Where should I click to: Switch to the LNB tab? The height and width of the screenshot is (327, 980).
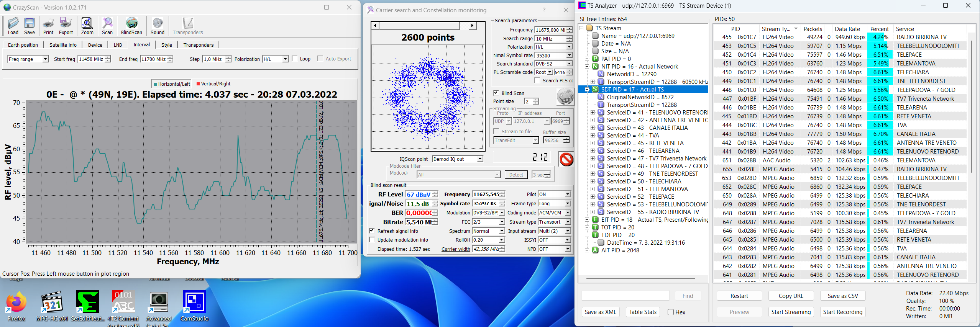pos(118,45)
